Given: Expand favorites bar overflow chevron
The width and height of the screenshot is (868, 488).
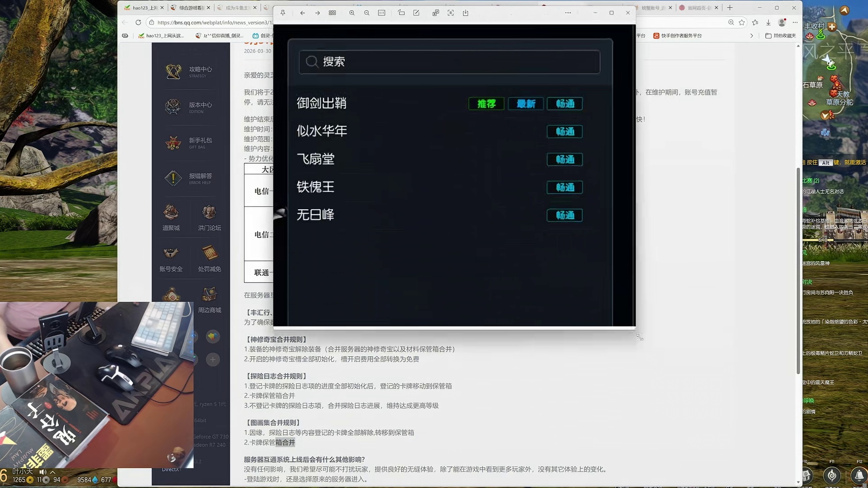Looking at the screenshot, I should tap(752, 36).
